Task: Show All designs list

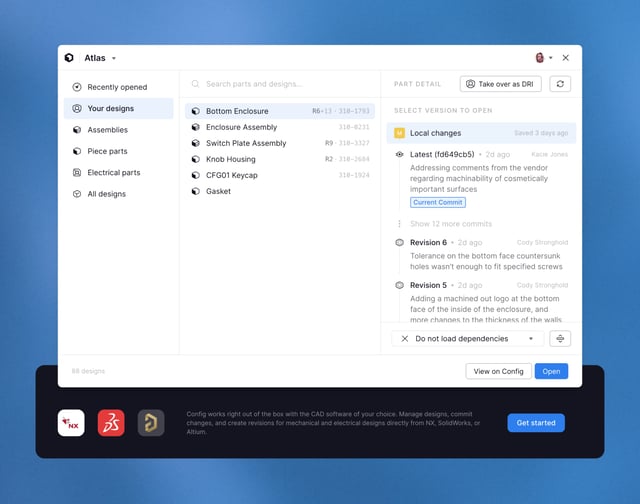Action: pyautogui.click(x=118, y=194)
